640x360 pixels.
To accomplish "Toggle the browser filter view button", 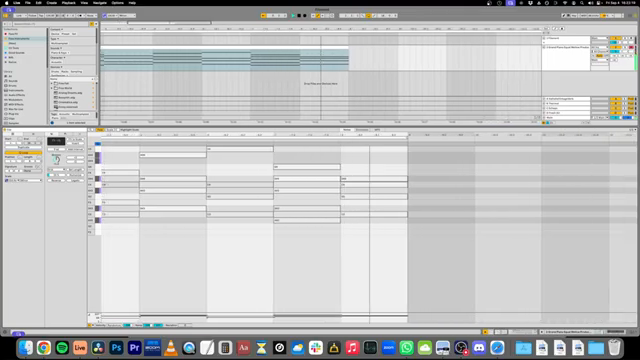I will [92, 24].
